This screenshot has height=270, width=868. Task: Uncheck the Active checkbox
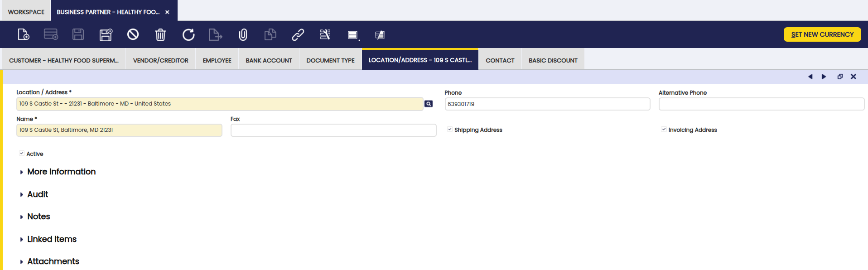tap(22, 154)
